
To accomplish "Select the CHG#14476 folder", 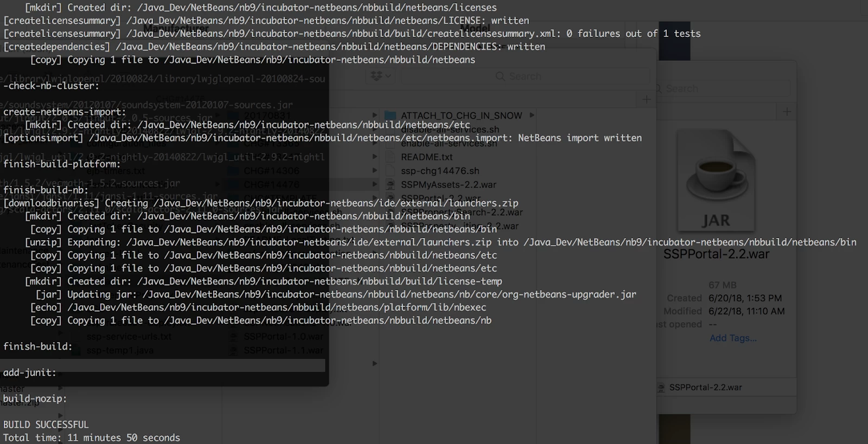I will (271, 185).
